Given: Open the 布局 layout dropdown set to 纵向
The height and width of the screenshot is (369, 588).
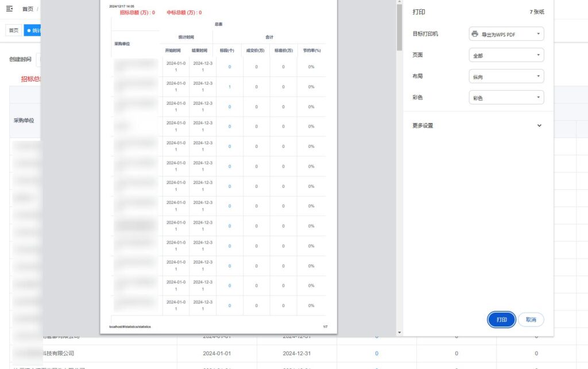Looking at the screenshot, I should [506, 76].
